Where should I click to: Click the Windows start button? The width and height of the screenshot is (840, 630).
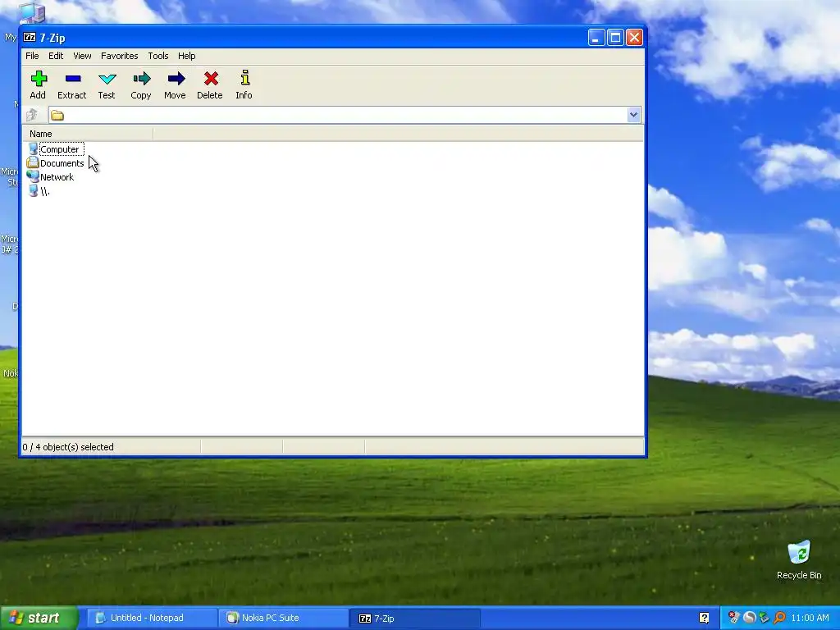pyautogui.click(x=39, y=618)
